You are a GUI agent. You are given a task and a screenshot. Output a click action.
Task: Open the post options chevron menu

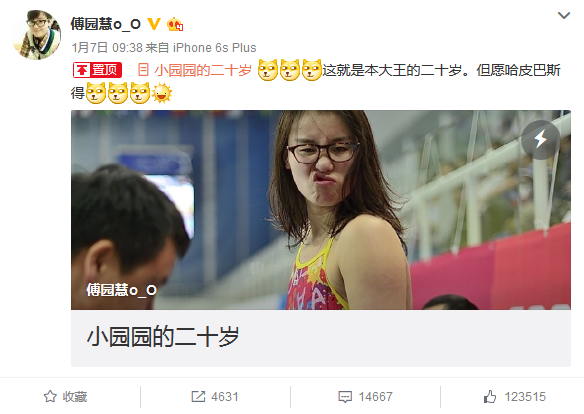(x=564, y=16)
